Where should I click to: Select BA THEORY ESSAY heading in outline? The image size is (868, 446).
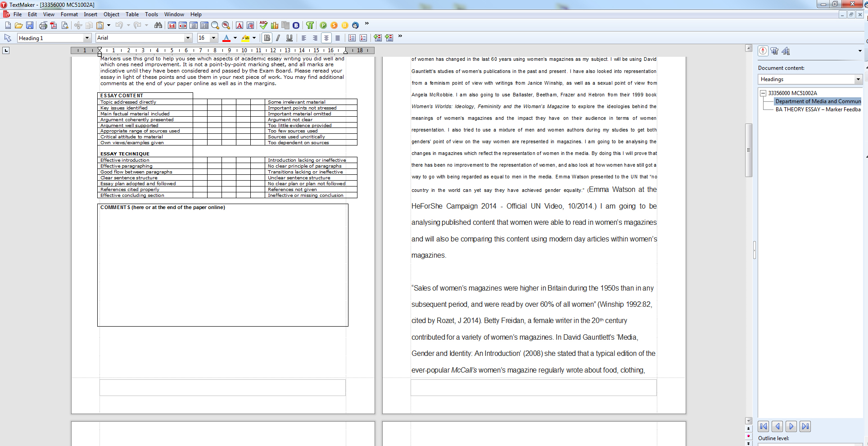click(x=818, y=109)
